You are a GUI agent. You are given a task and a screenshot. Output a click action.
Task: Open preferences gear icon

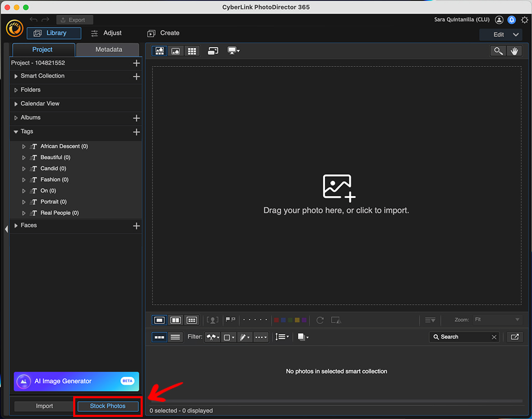tap(525, 20)
